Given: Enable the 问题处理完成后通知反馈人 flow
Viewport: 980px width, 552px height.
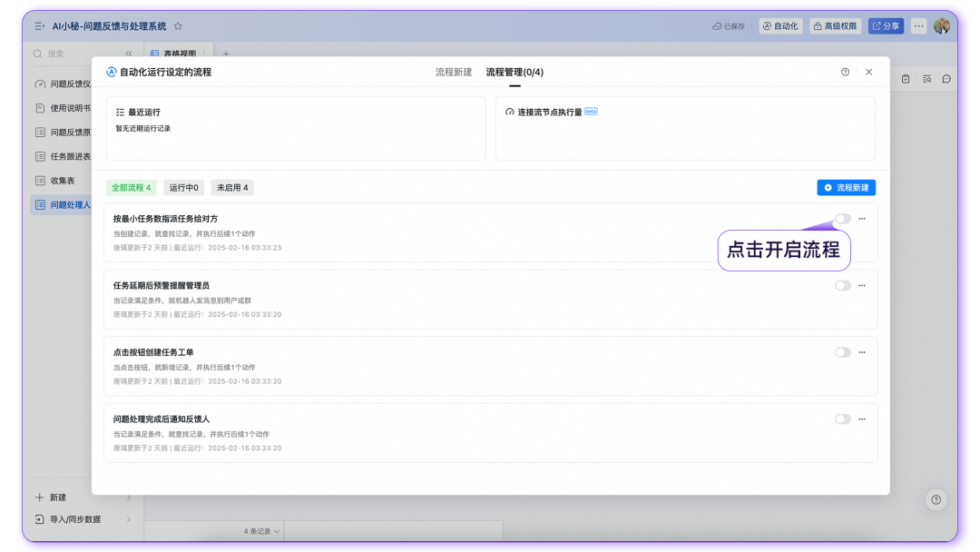Looking at the screenshot, I should click(x=842, y=419).
